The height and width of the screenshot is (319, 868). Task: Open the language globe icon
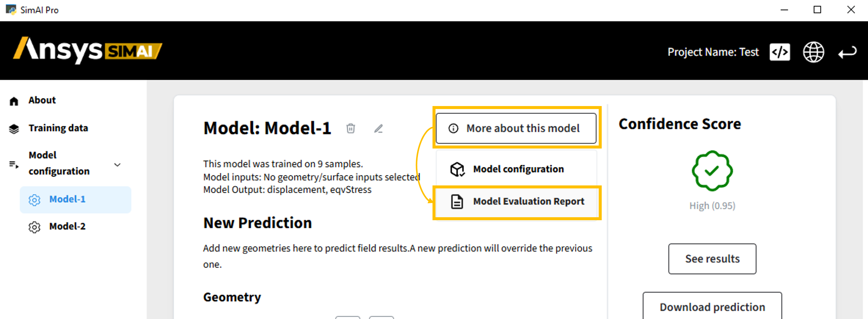tap(813, 52)
